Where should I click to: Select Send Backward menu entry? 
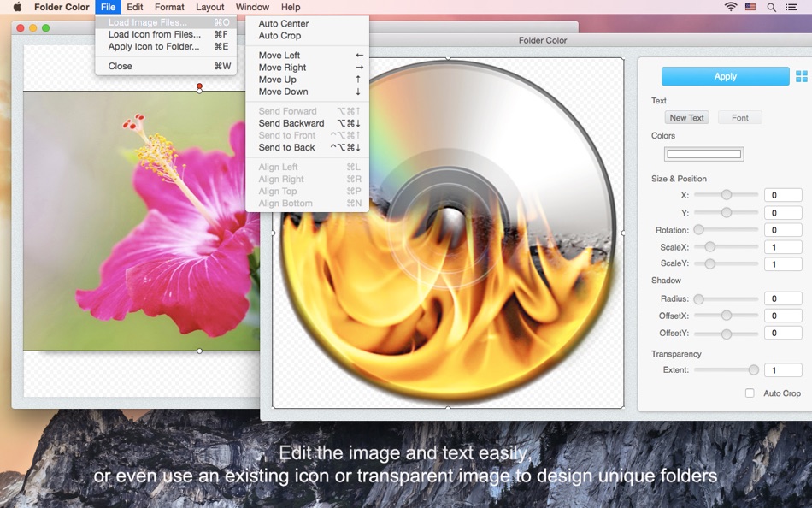pos(307,123)
